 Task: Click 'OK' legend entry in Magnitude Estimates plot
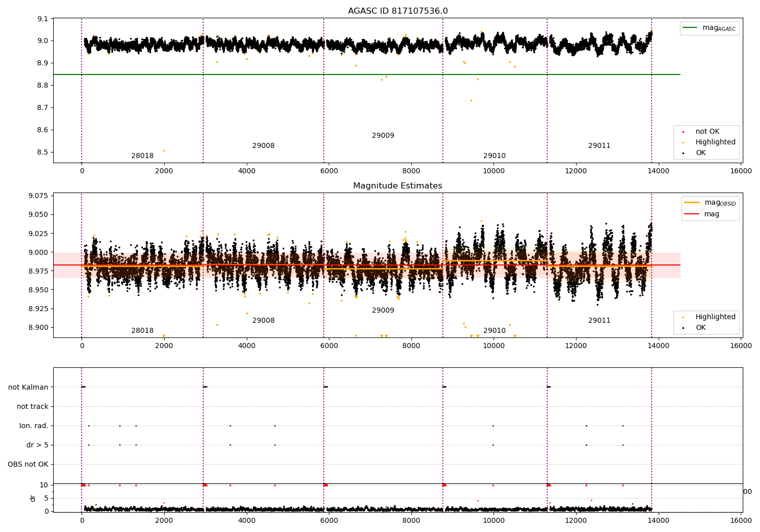point(701,328)
